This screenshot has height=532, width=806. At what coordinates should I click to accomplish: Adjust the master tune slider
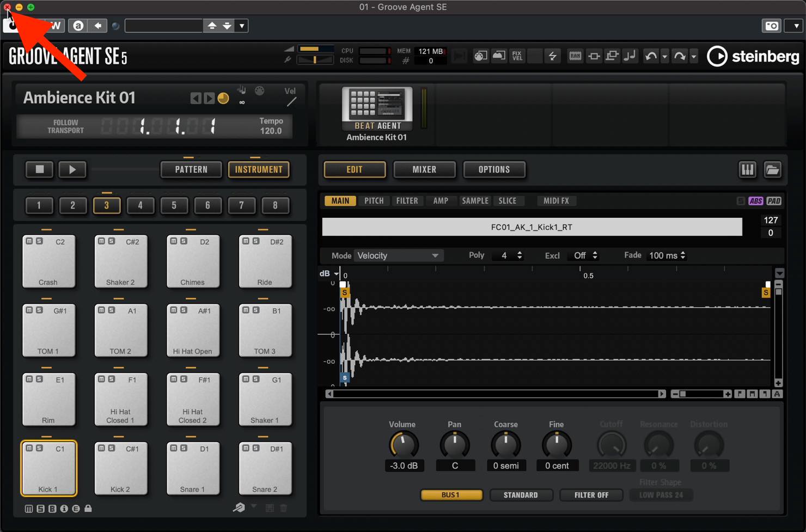316,60
